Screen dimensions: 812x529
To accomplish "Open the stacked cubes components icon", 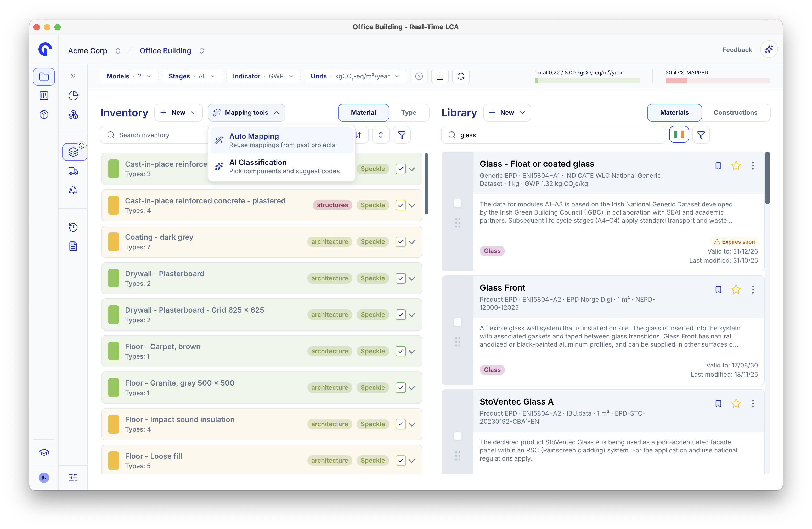I will [x=73, y=114].
